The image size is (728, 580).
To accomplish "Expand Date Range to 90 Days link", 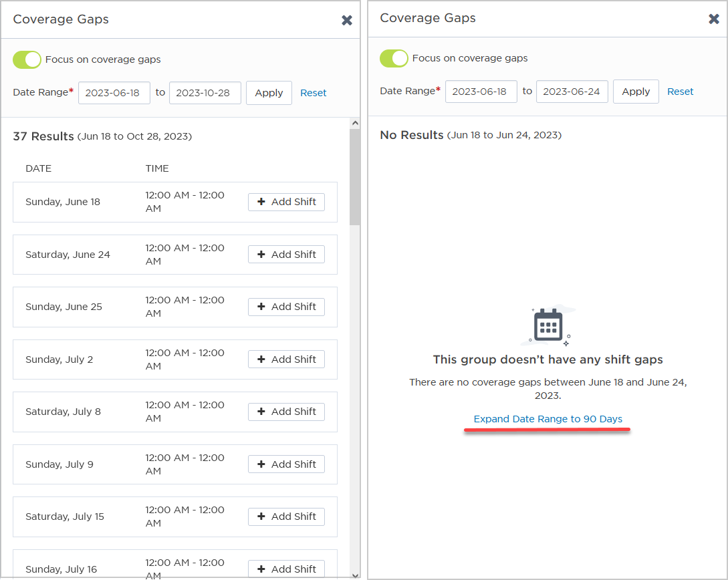I will 548,419.
